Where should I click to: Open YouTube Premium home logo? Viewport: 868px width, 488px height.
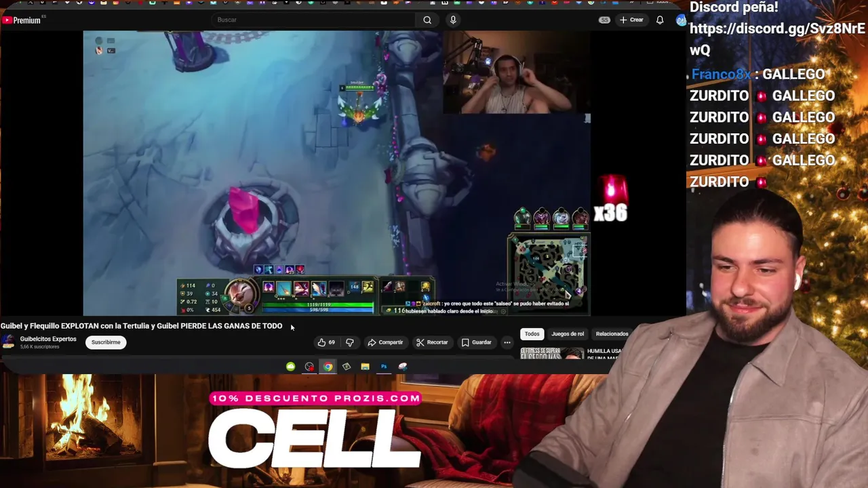pyautogui.click(x=21, y=20)
